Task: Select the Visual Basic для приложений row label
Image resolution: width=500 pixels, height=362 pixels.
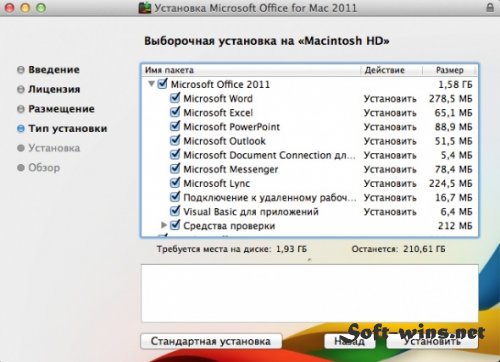Action: pos(251,212)
